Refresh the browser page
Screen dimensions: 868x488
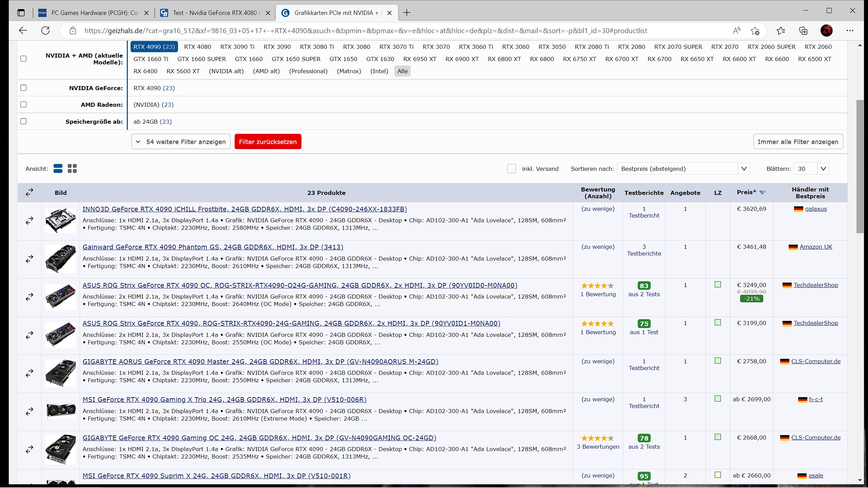click(x=45, y=30)
